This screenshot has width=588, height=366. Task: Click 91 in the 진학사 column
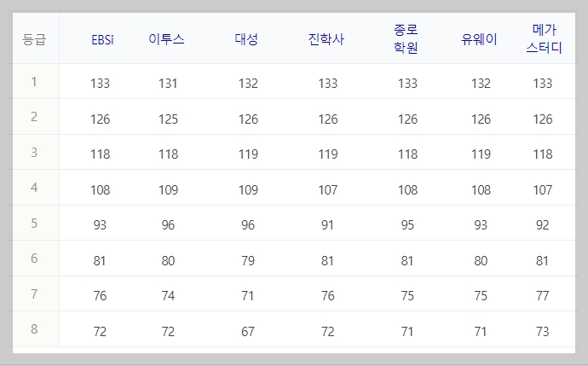327,225
